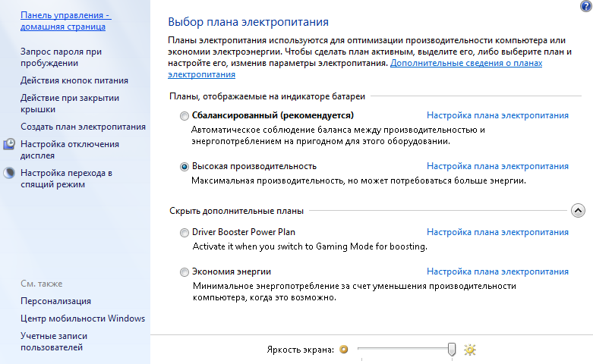Image resolution: width=593 pixels, height=364 pixels.
Task: Click Создать план электропитания
Action: click(x=83, y=127)
